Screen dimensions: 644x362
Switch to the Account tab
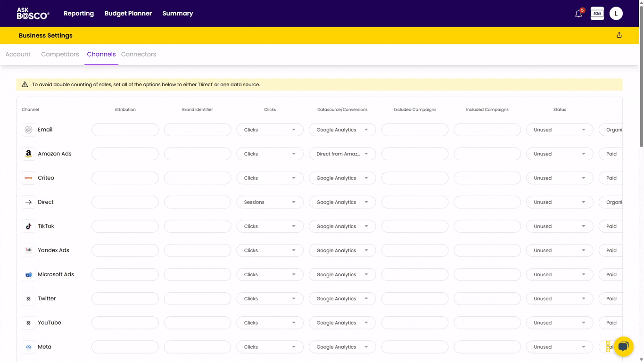click(x=18, y=54)
